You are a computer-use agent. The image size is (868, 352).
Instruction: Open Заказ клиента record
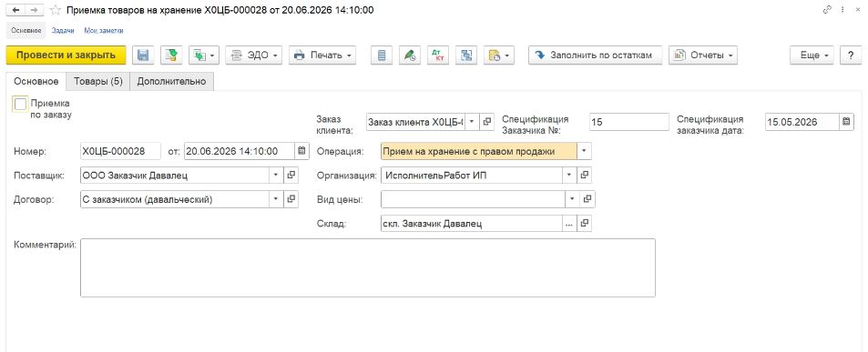(486, 122)
